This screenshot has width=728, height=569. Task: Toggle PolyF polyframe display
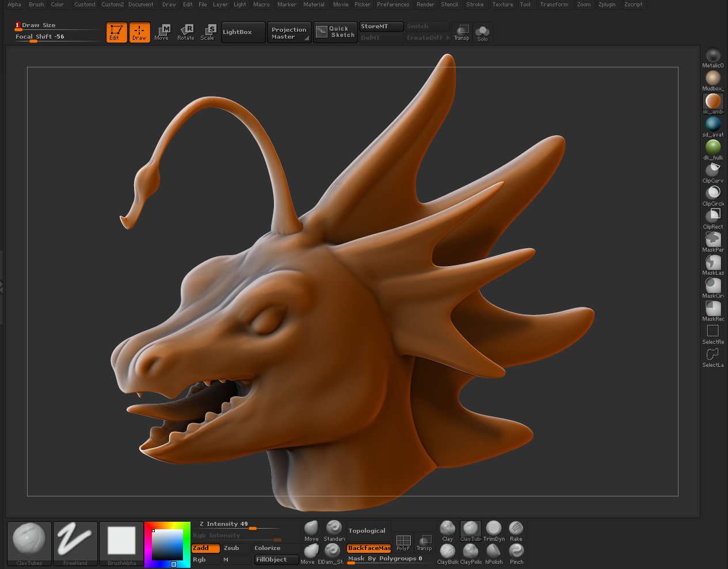click(403, 542)
